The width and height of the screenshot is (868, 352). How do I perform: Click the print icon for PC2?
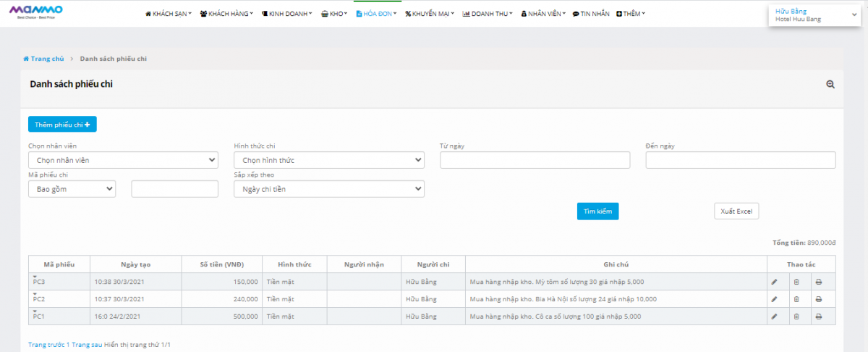coord(819,299)
